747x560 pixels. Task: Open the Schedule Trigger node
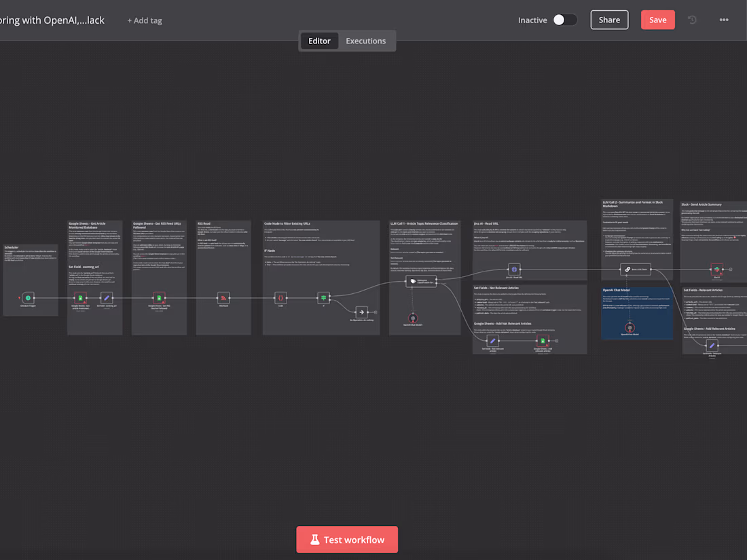(28, 298)
